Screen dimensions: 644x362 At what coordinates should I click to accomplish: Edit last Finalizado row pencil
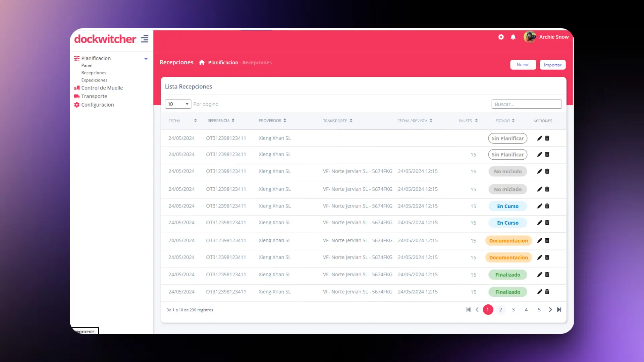pyautogui.click(x=540, y=292)
